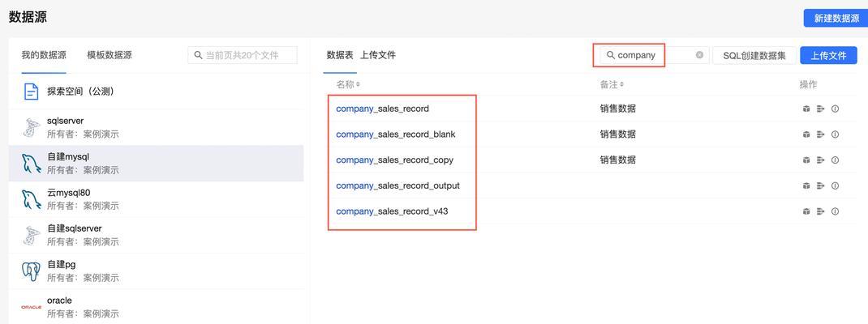Sort the table by 名称 column
868x324 pixels.
click(348, 84)
